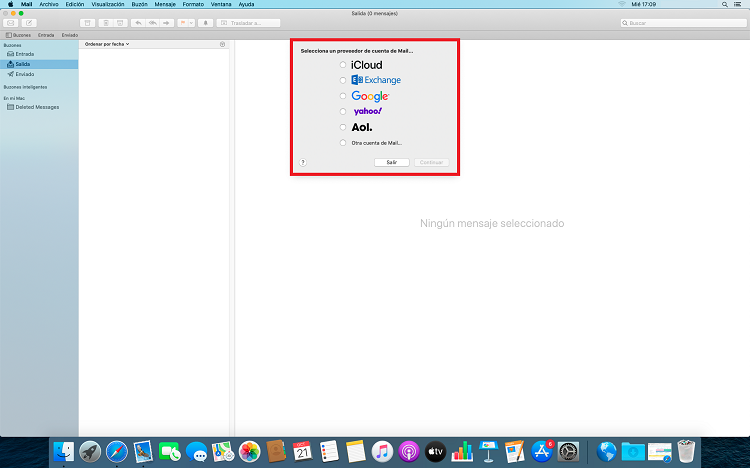The image size is (750, 468).
Task: Click the Compose new message icon
Action: click(x=29, y=23)
